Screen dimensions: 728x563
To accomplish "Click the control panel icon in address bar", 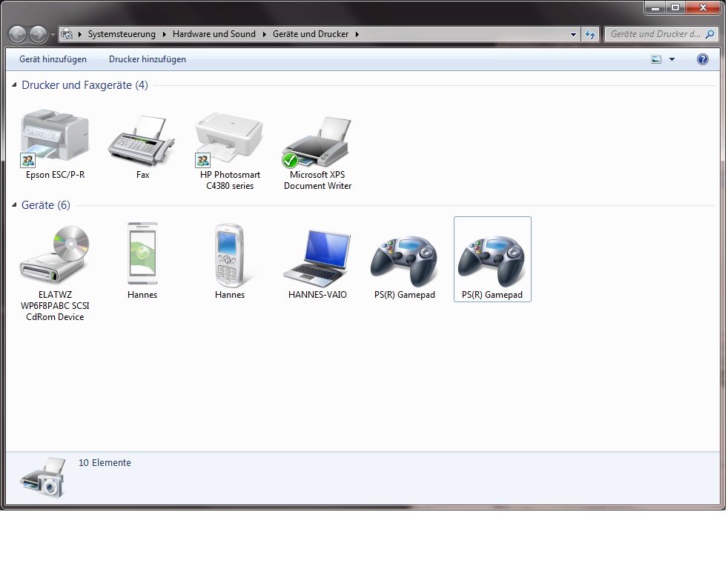I will tap(67, 34).
